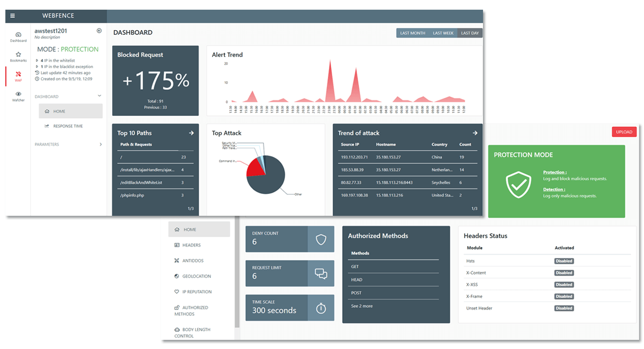Click source IP 185.53.88.39
This screenshot has height=349, width=644.
pyautogui.click(x=353, y=170)
